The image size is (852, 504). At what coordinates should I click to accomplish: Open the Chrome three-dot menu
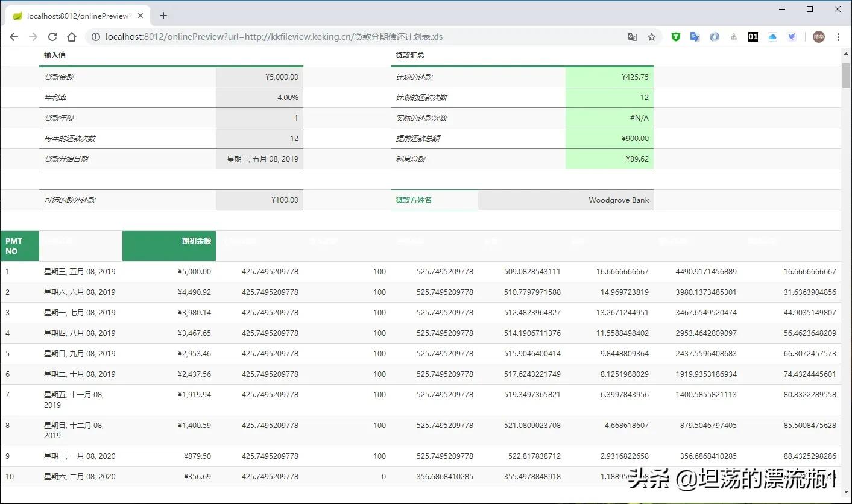tap(839, 37)
